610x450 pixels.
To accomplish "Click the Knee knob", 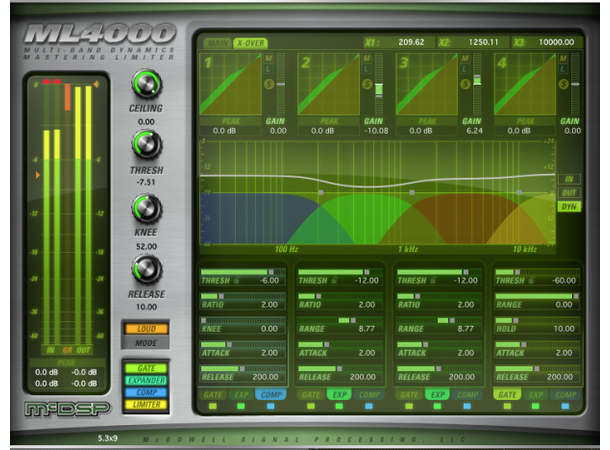I will [146, 208].
